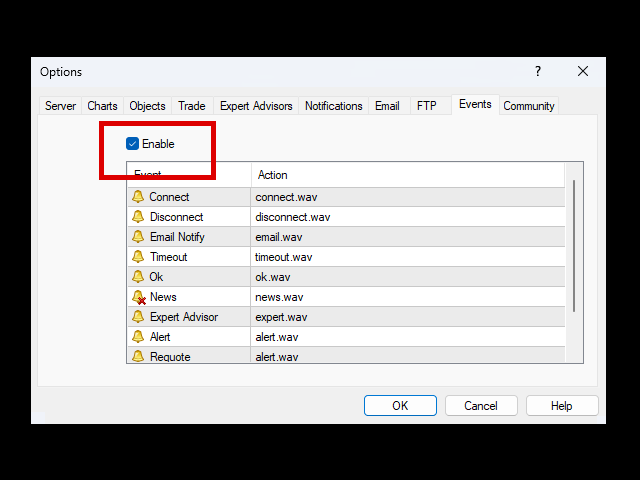Click the events list vertical scrollbar

pos(574,246)
